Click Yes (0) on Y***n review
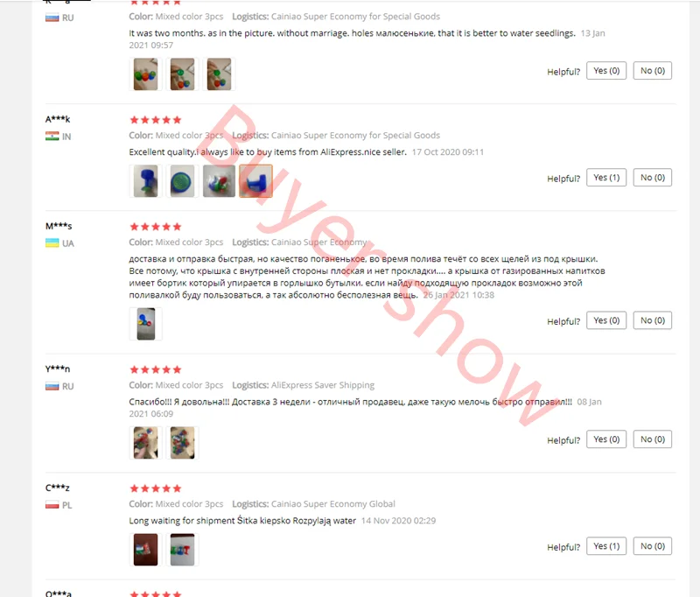 [x=606, y=439]
